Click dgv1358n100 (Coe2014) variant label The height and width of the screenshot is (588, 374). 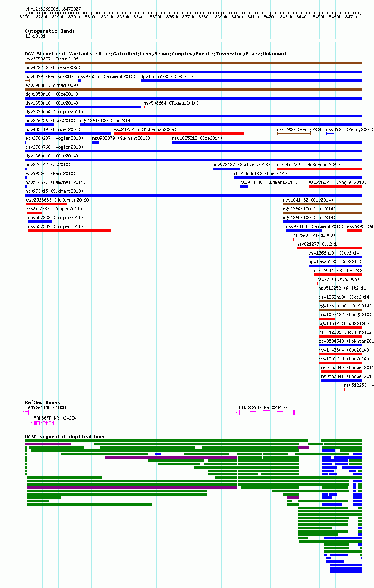[52, 94]
